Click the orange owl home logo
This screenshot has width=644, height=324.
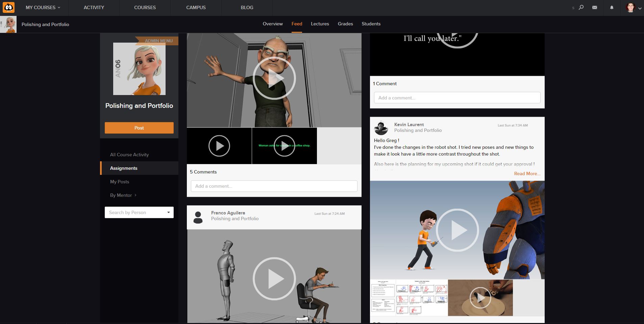(8, 7)
